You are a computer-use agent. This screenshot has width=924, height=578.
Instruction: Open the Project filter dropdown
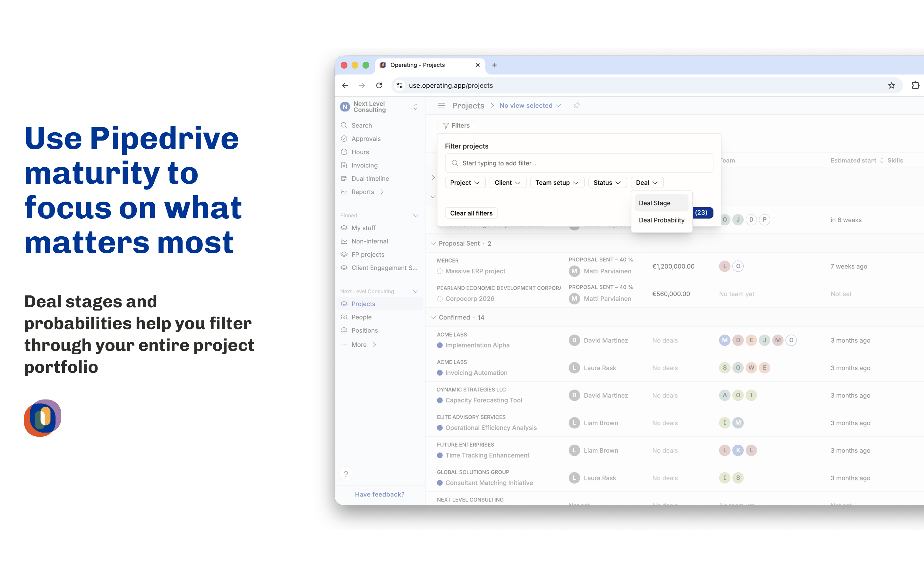coord(465,183)
